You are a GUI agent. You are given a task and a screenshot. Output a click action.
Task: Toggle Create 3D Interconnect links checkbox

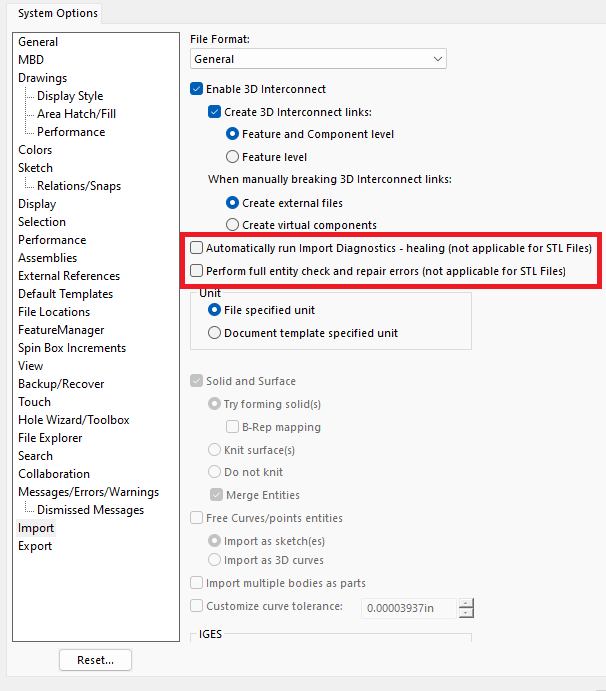214,112
